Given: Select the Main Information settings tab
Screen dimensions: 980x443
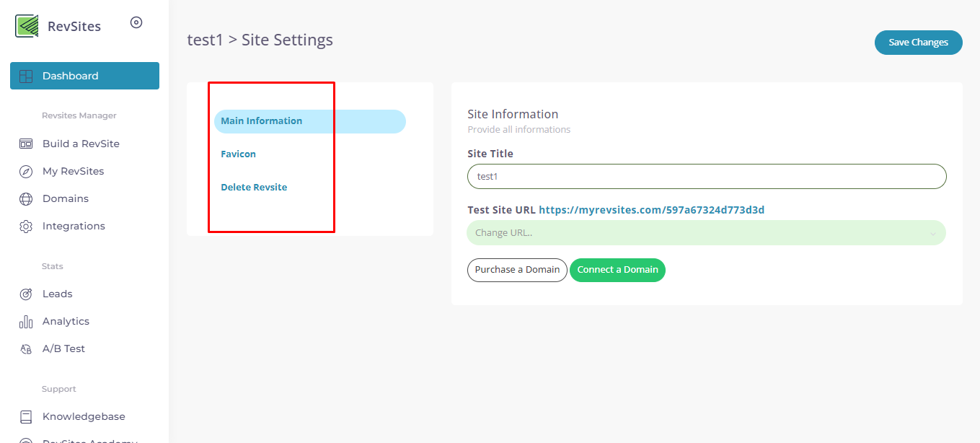Looking at the screenshot, I should pos(261,120).
